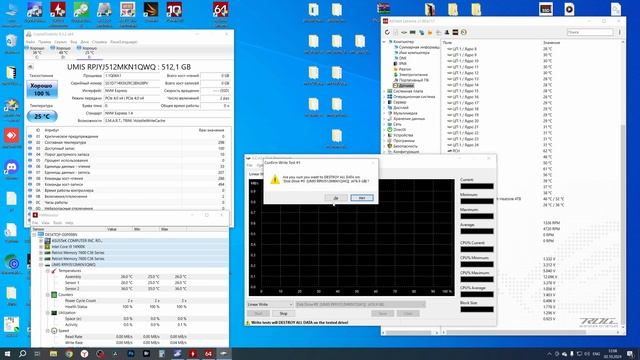Select the Health Status row in HWMonitor
640x360 pixels.
130,307
